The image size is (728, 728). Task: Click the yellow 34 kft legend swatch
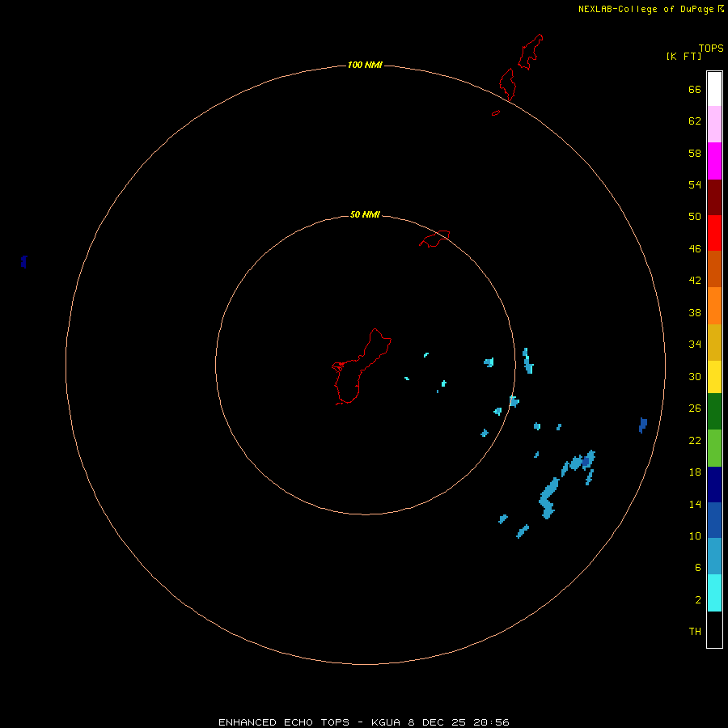(x=714, y=376)
